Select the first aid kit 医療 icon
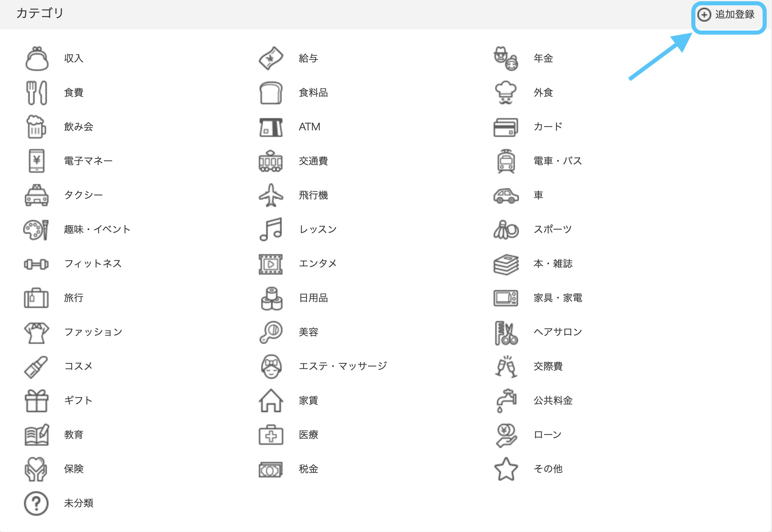Screen dimensions: 772x532 click(271, 435)
